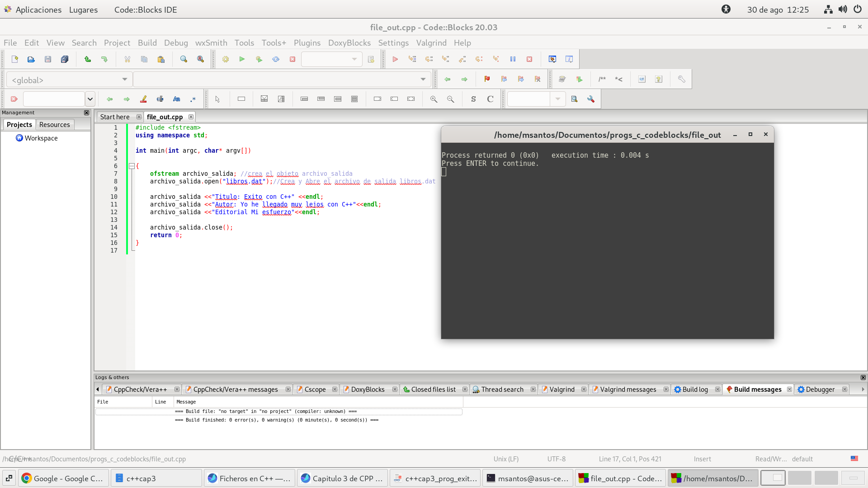Open the Build menu
The image size is (868, 488).
147,43
